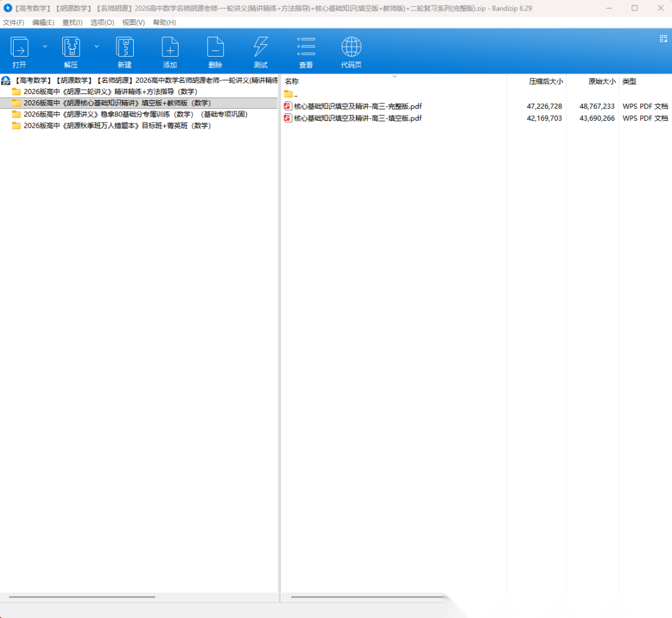Click the 代码页 (Code page) globe icon
The height and width of the screenshot is (618, 672).
(351, 48)
